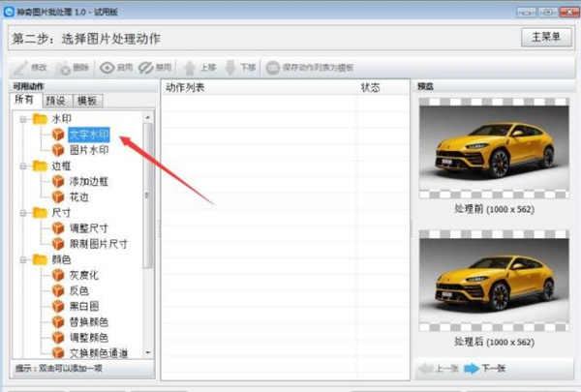Click the action tree scrollbar down arrow
Viewport: 581px width, 392px height.
pyautogui.click(x=148, y=352)
